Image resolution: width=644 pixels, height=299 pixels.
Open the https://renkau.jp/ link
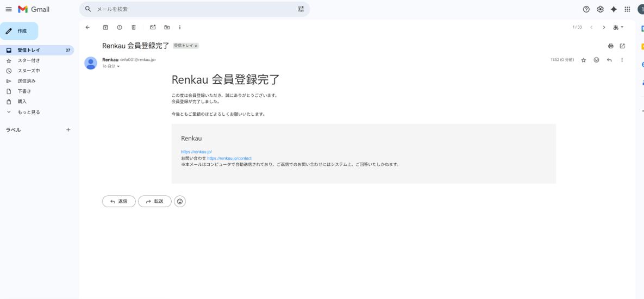(x=196, y=152)
